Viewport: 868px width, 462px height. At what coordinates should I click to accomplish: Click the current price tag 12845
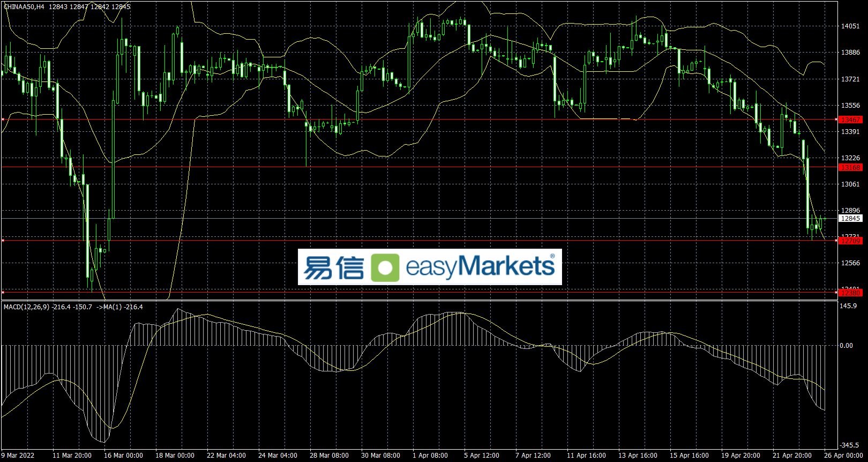click(850, 219)
